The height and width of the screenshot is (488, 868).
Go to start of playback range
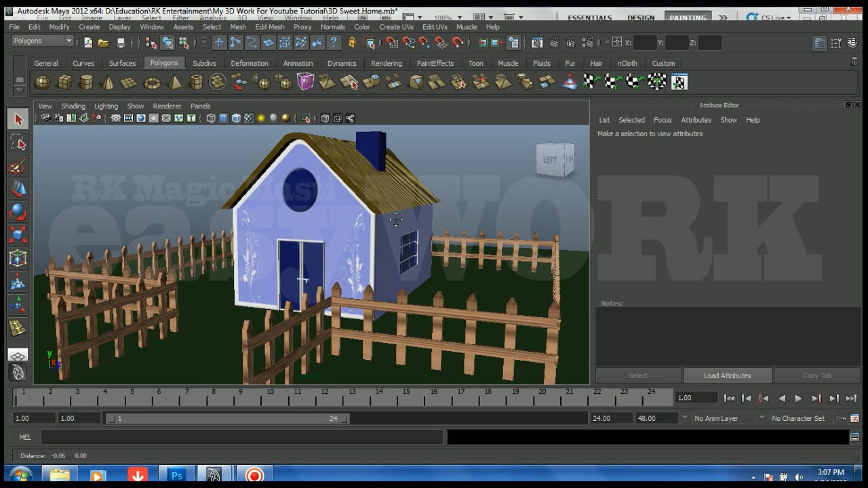tap(729, 399)
